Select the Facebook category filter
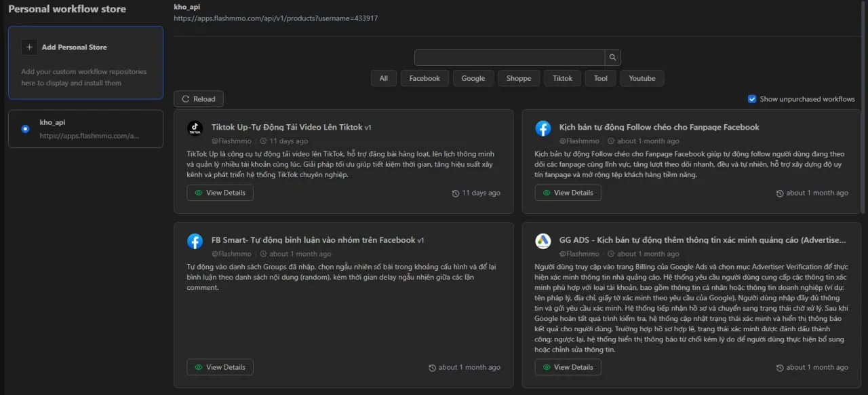Screen dimensions: 868x395 click(425, 77)
